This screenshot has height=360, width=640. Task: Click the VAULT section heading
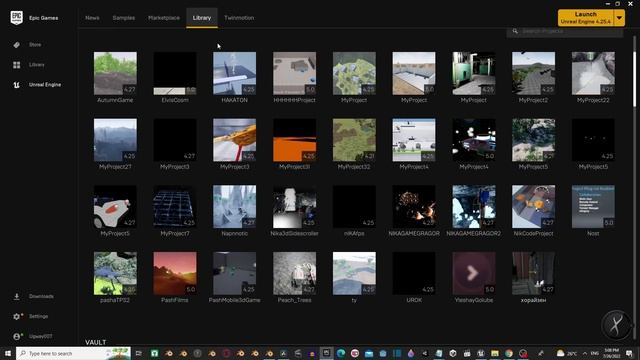click(x=96, y=342)
